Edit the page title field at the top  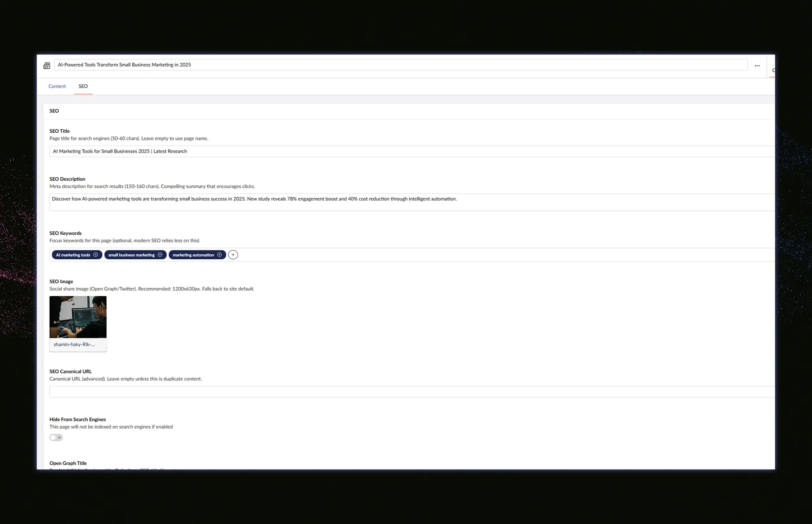[284, 65]
